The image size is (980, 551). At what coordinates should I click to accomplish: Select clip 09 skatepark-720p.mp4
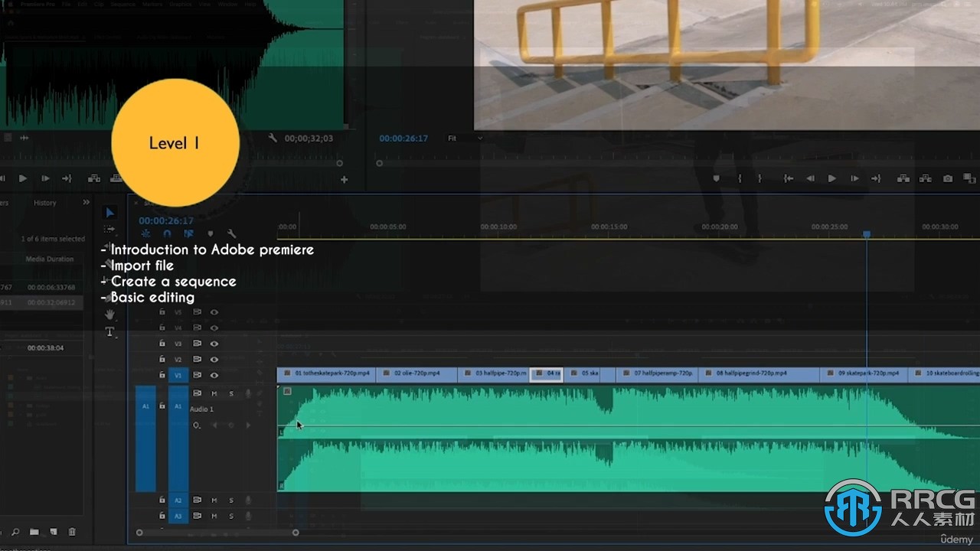pyautogui.click(x=864, y=373)
